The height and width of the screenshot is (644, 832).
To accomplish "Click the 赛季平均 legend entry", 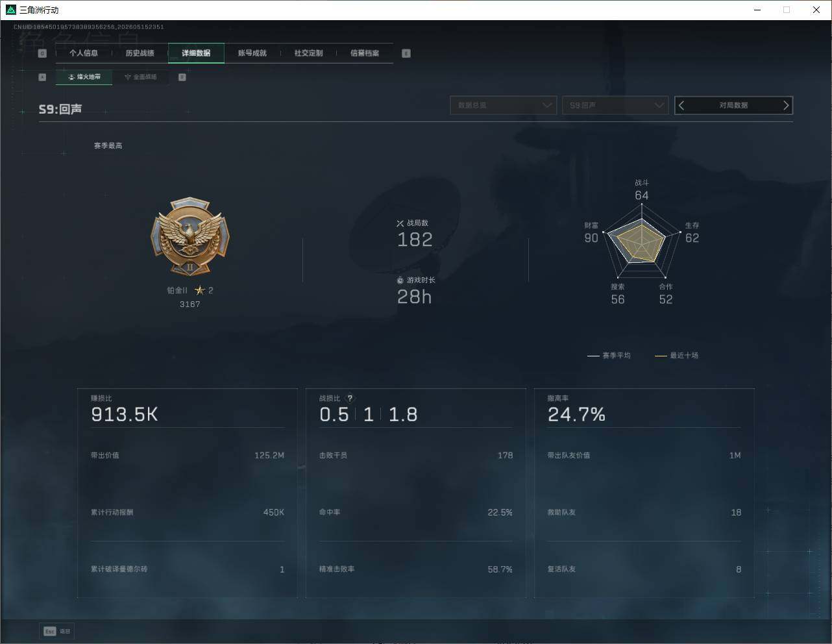I will (x=609, y=356).
